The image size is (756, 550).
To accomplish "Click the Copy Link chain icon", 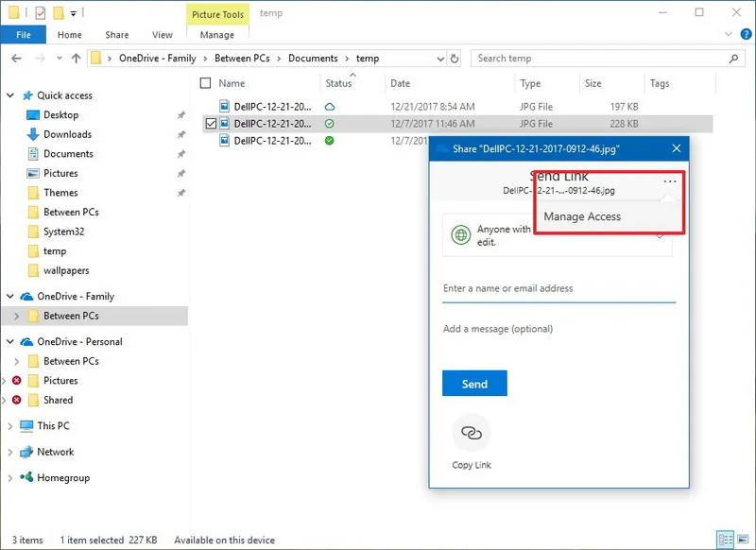I will 471,433.
